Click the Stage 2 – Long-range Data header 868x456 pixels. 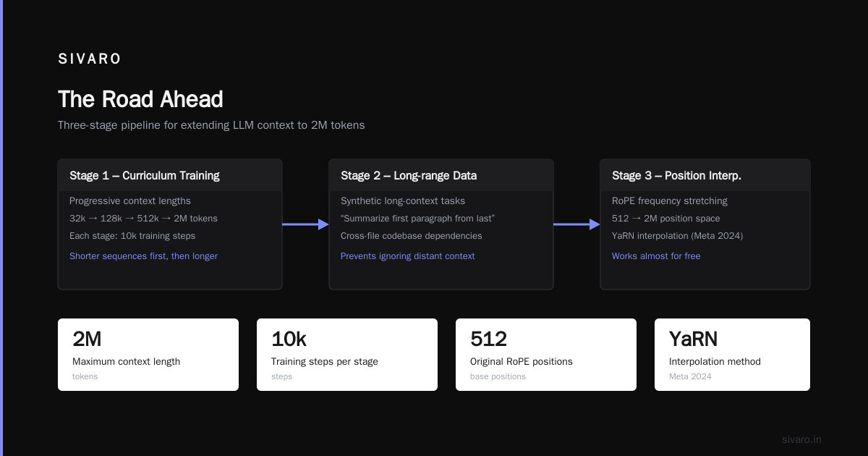409,175
